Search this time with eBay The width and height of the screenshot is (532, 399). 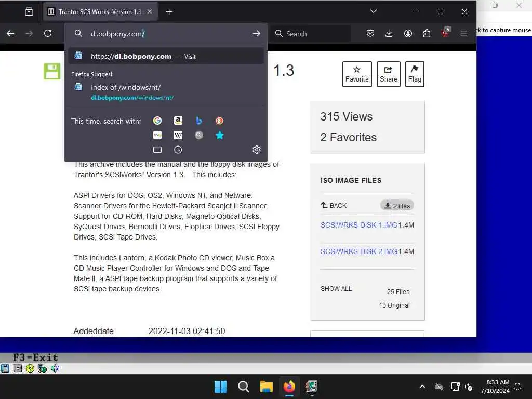[x=157, y=135]
